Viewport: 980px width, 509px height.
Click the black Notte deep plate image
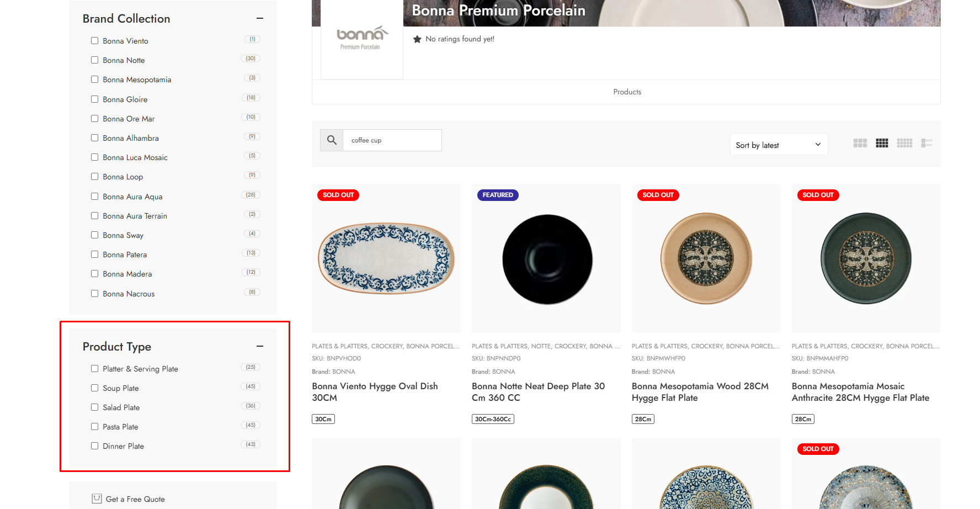tap(547, 259)
